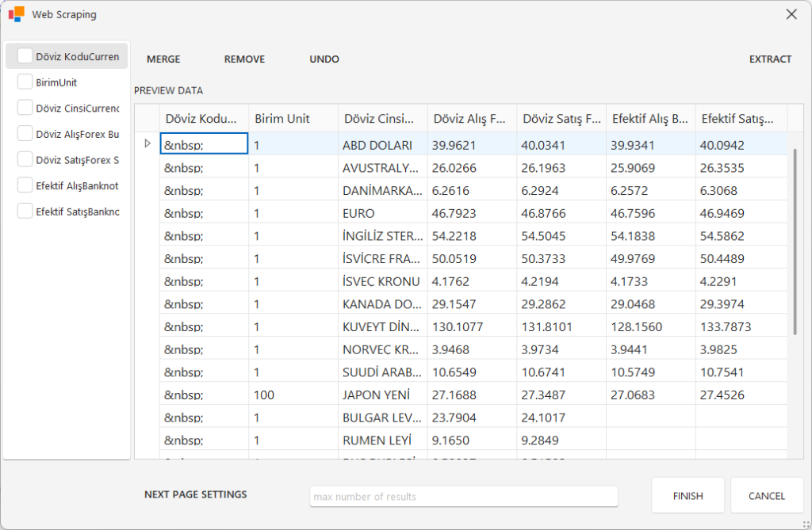Toggle the Döviz Alış Forex checkbox
This screenshot has height=530, width=812.
(x=25, y=134)
